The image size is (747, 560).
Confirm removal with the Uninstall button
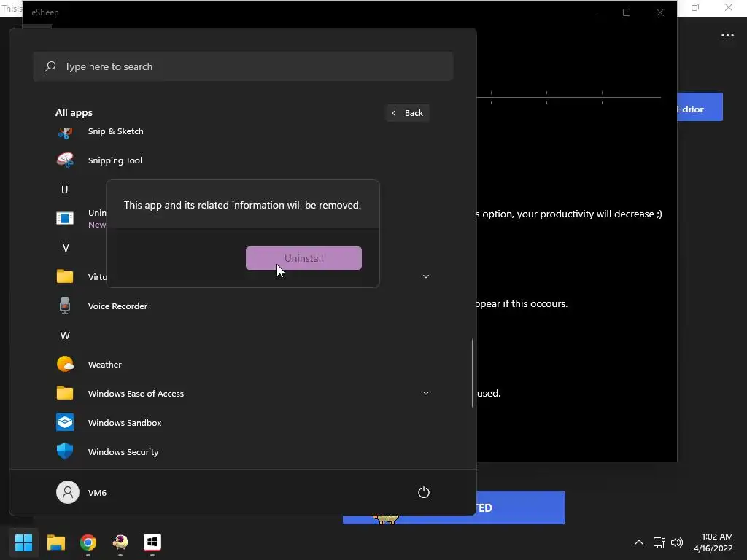pos(303,258)
